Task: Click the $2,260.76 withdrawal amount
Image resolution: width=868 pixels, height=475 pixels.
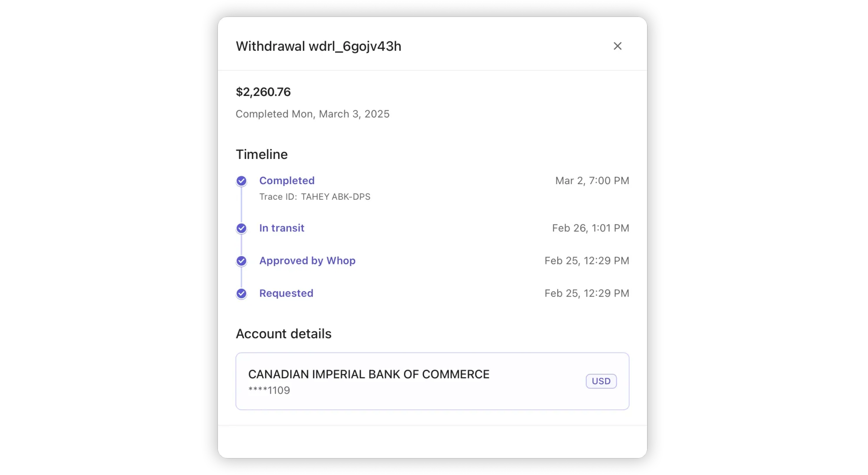Action: click(x=263, y=92)
